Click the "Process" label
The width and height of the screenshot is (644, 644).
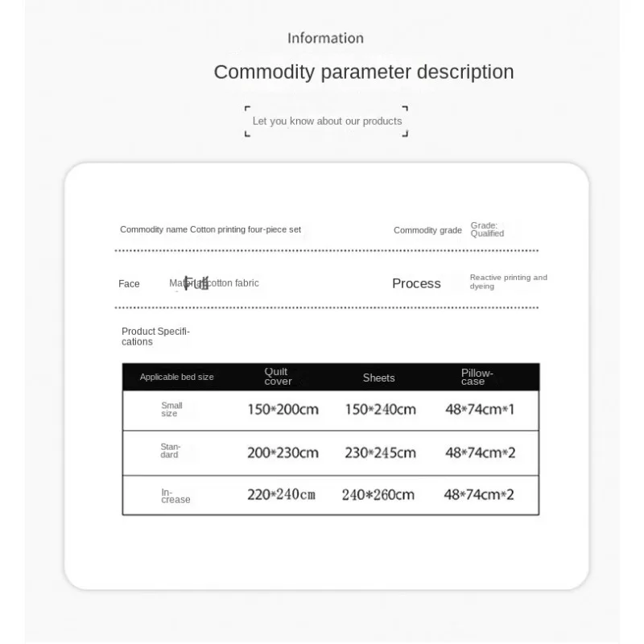coord(416,283)
